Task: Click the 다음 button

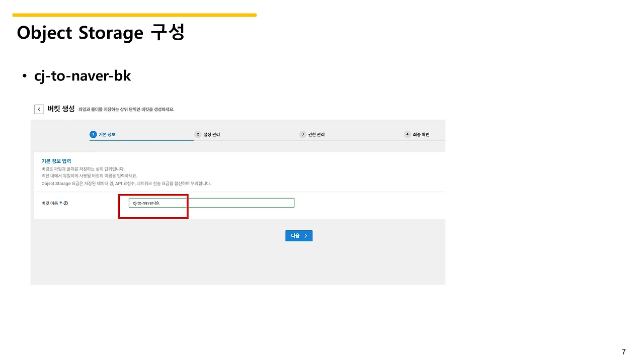Action: coord(299,235)
